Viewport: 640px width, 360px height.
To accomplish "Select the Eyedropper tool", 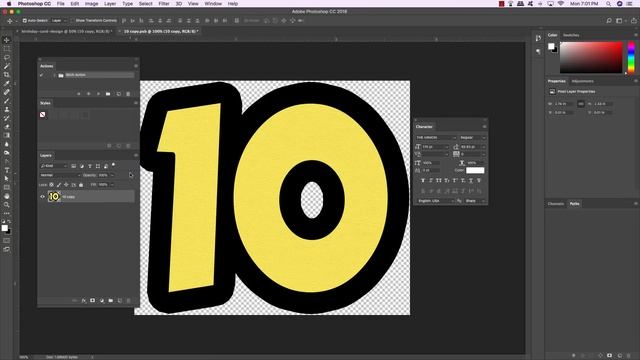I will pos(7,83).
